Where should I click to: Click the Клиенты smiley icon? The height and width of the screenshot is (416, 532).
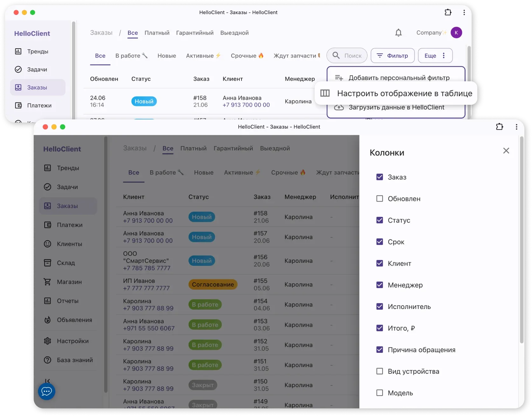point(47,244)
